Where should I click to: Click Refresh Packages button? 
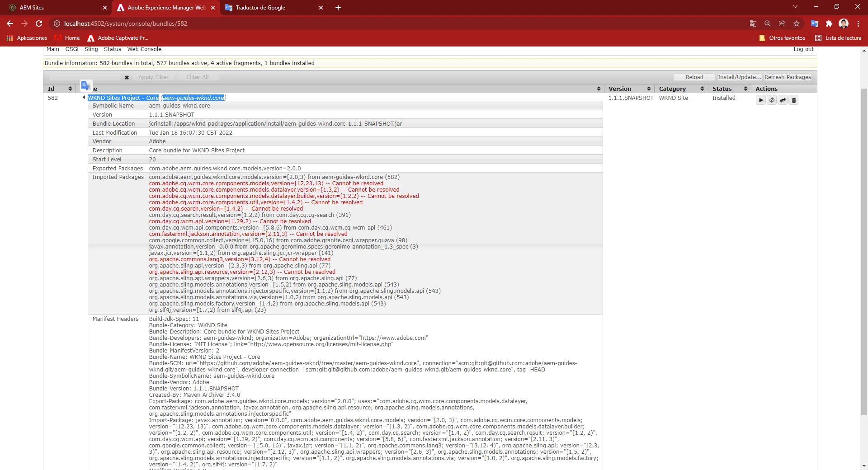pos(788,77)
